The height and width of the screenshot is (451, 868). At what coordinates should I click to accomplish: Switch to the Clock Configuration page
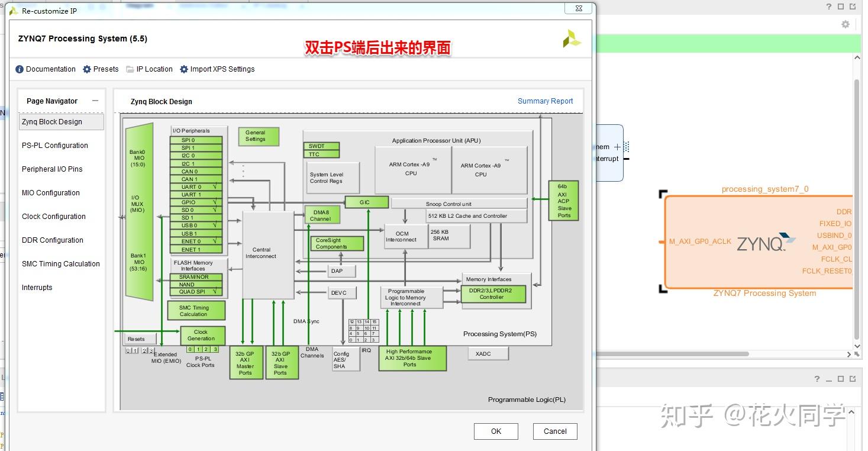coord(53,216)
